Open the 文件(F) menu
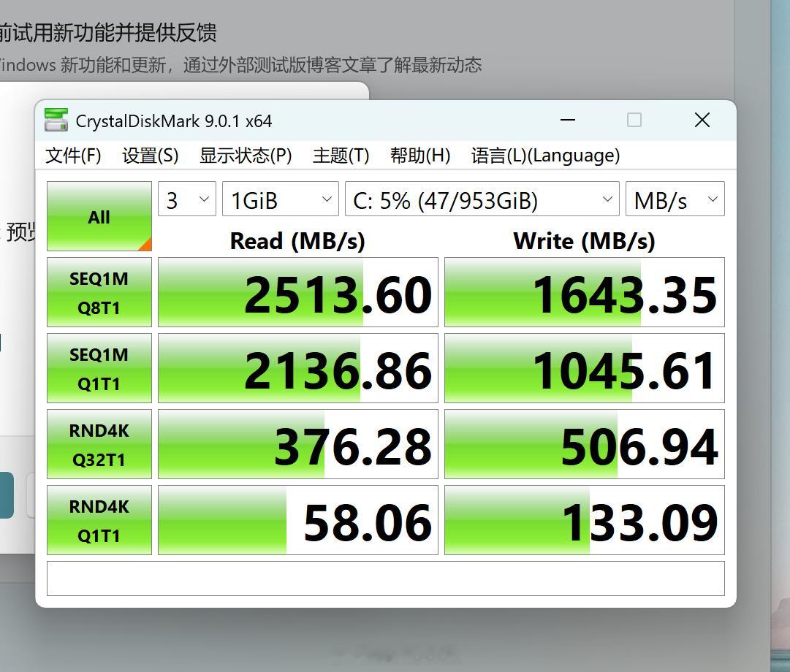The width and height of the screenshot is (790, 672). (73, 155)
